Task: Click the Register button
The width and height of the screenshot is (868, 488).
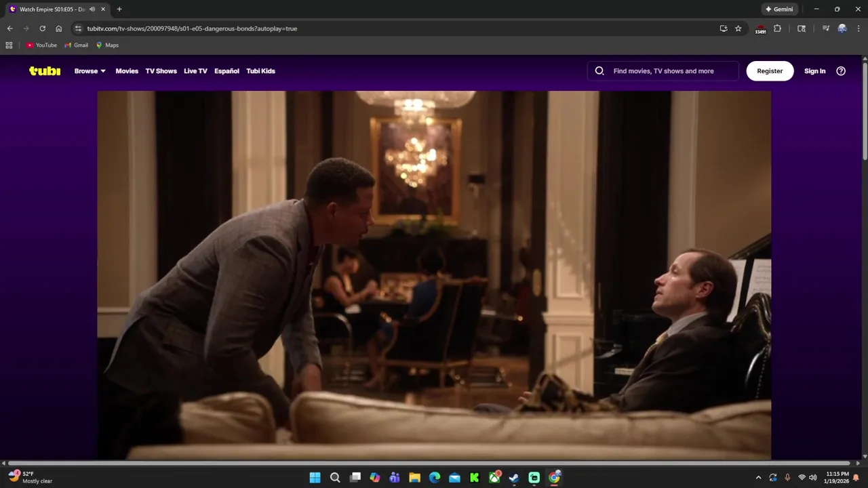Action: (770, 71)
